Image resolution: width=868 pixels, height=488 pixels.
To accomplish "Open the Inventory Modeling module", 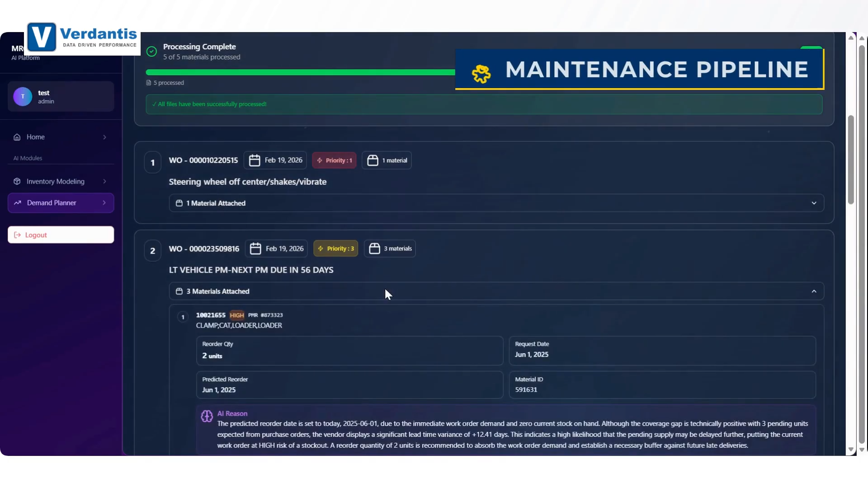I will (61, 181).
